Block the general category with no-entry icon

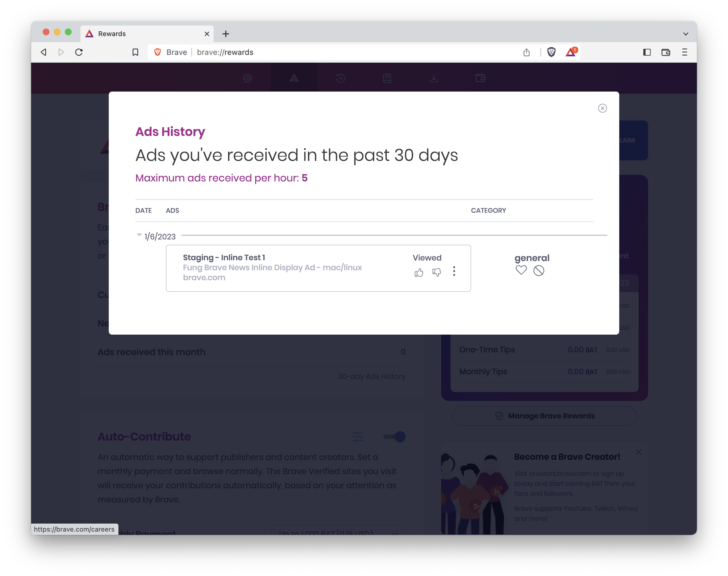pyautogui.click(x=539, y=271)
